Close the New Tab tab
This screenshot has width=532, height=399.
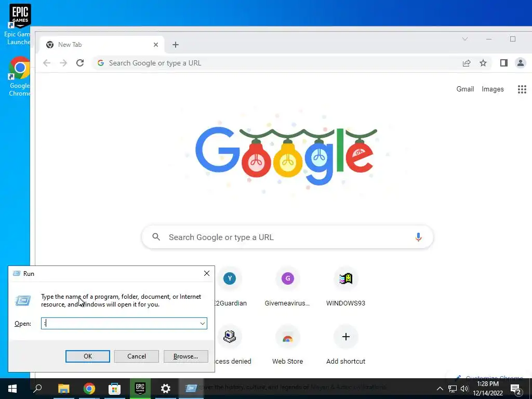(x=156, y=45)
